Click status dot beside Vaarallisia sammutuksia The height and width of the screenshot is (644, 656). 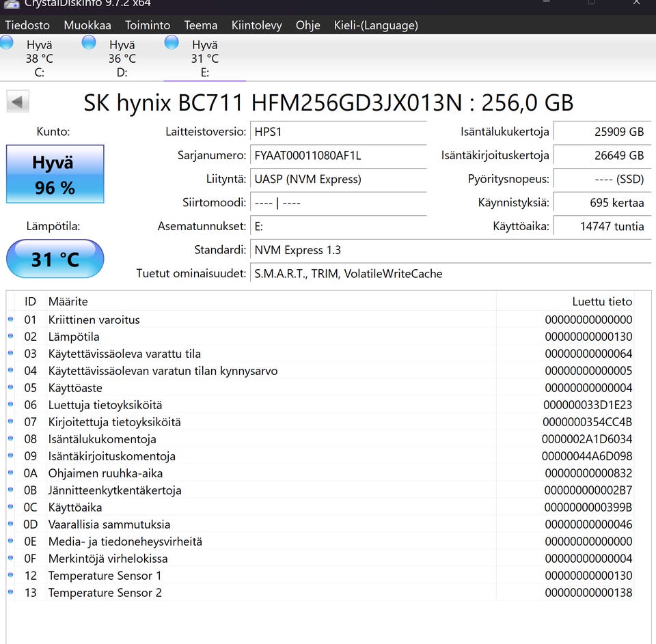tap(10, 524)
